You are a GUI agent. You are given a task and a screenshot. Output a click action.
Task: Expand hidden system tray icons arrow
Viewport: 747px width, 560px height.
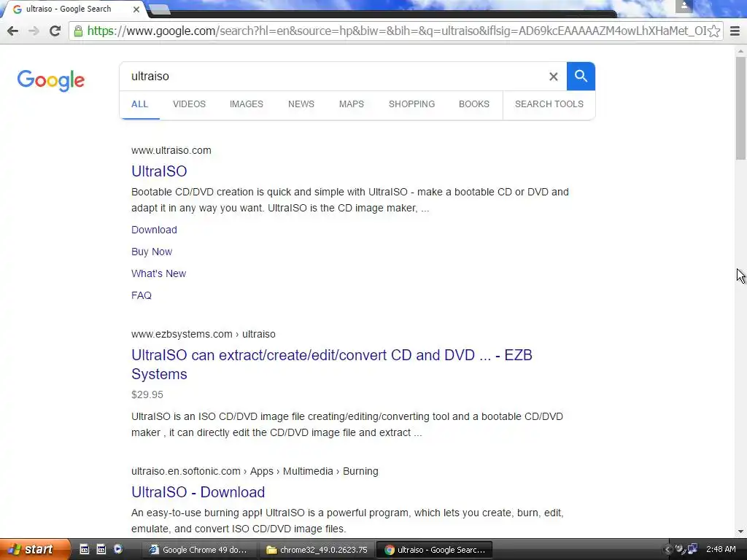point(667,550)
